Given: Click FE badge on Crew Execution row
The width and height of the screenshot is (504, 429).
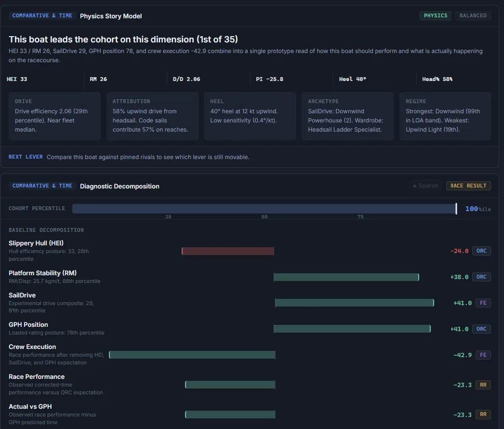Looking at the screenshot, I should [x=483, y=355].
